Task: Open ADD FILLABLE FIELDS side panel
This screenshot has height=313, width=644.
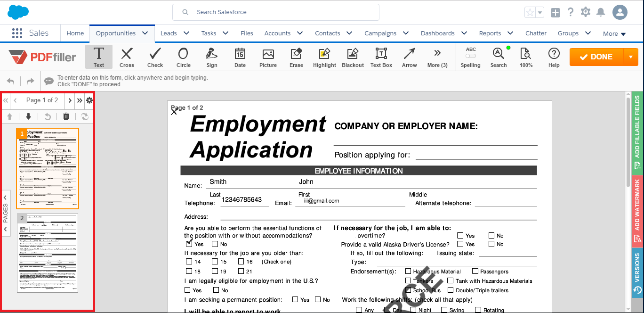Action: tap(637, 132)
